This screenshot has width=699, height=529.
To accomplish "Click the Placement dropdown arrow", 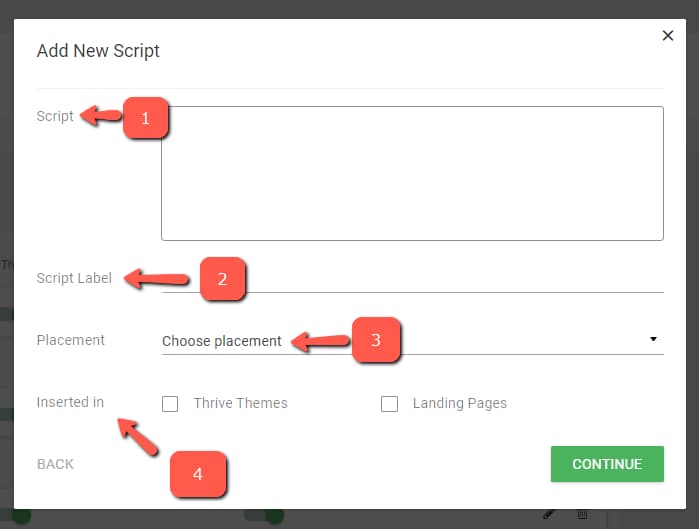I will pyautogui.click(x=653, y=340).
